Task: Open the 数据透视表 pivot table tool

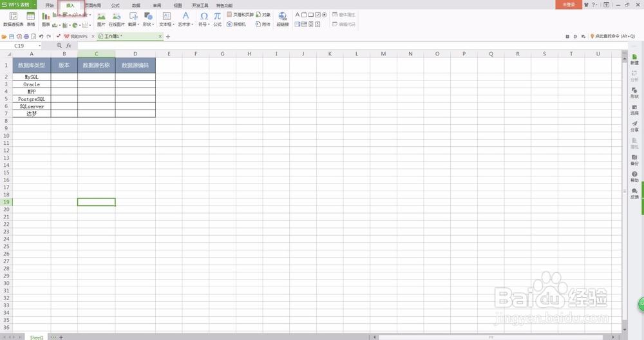Action: pyautogui.click(x=13, y=19)
